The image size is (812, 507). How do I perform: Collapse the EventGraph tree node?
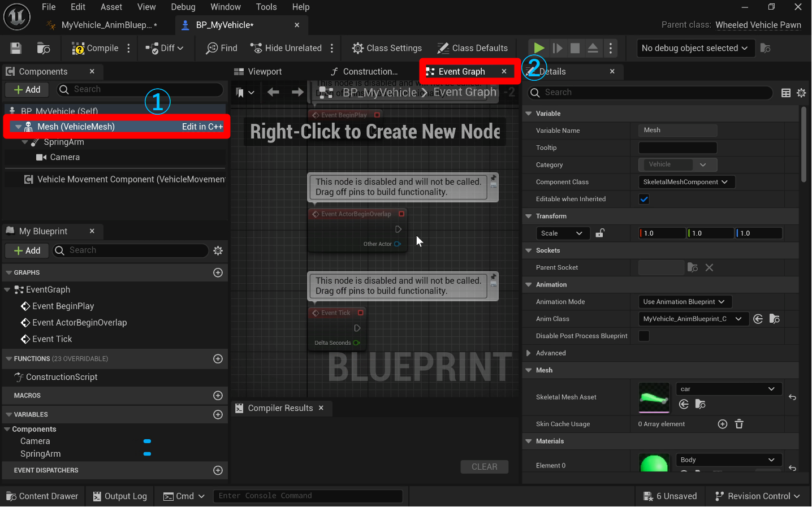pos(7,289)
